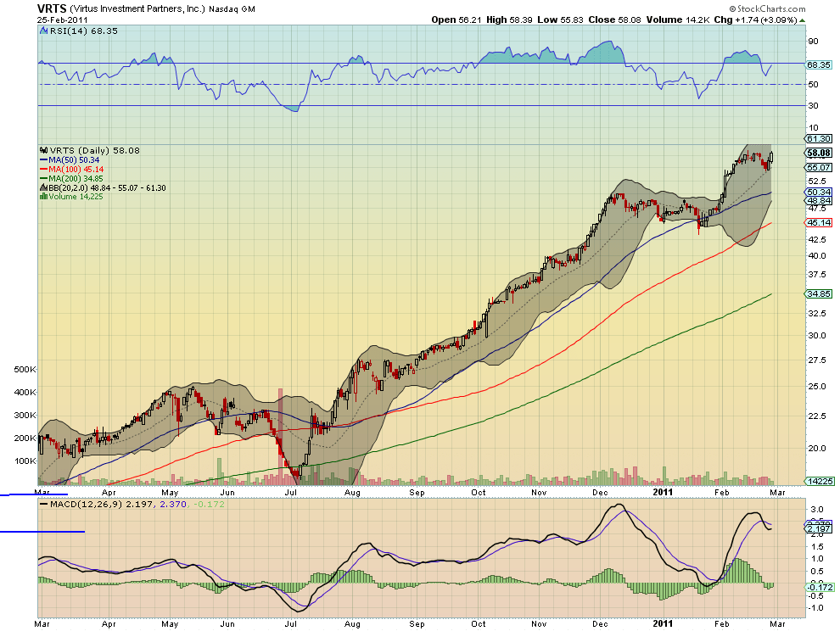Click the Dec label under the MACD panel
Viewport: 840px width, 631px height.
tap(600, 624)
